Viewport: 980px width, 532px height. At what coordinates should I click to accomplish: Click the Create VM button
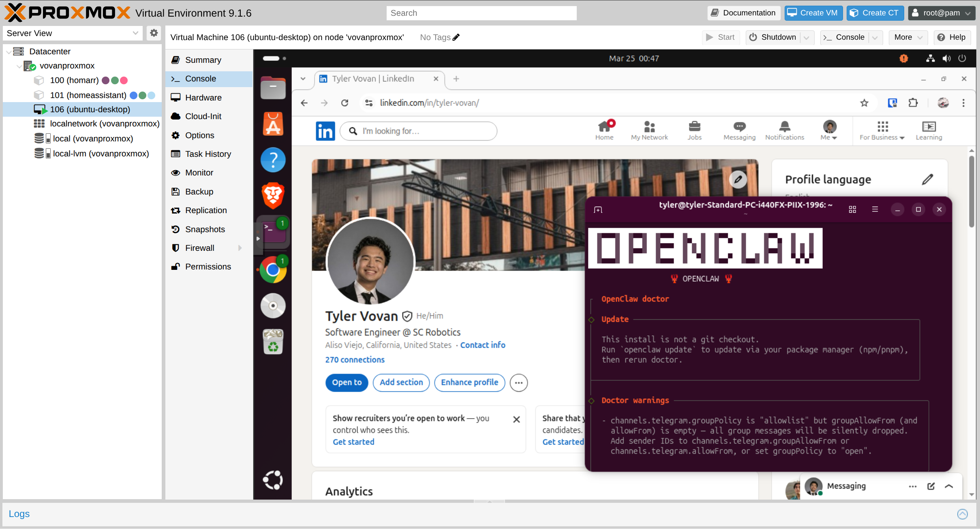coord(813,13)
